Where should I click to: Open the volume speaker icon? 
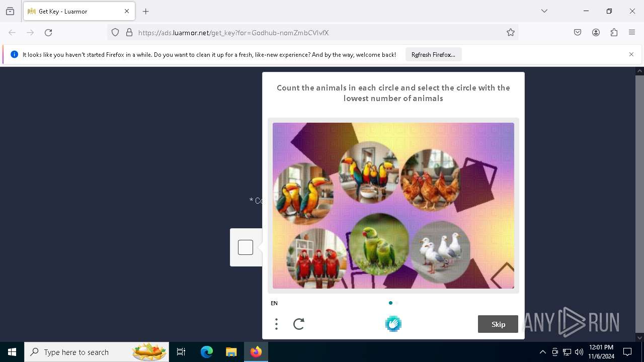[579, 352]
